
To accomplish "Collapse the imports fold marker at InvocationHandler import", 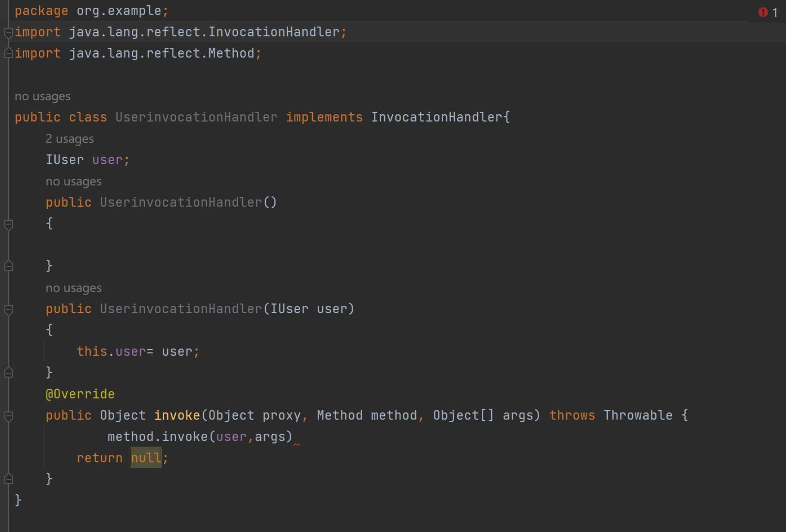I will tap(8, 32).
